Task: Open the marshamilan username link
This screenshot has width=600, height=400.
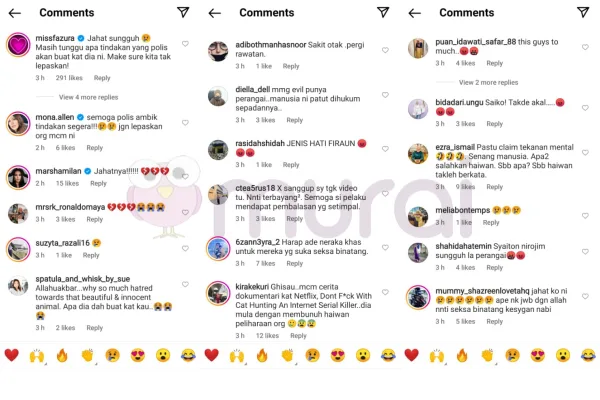Action: point(58,171)
